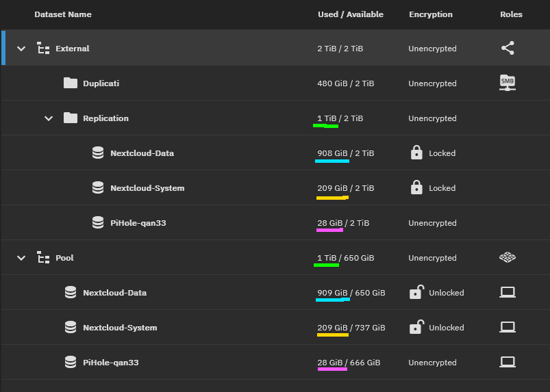
Task: Click database icon of locked Nextcloud-Data
Action: click(x=98, y=153)
